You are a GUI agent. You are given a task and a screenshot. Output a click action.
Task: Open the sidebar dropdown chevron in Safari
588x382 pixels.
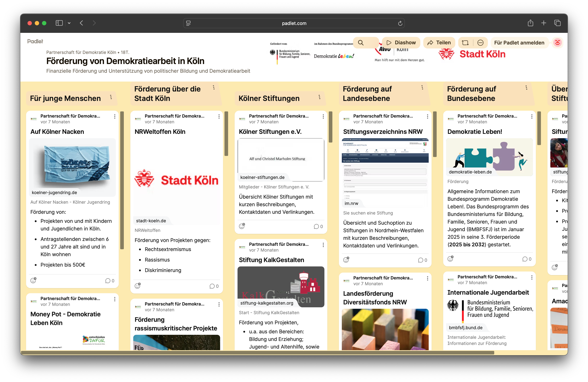pyautogui.click(x=69, y=23)
